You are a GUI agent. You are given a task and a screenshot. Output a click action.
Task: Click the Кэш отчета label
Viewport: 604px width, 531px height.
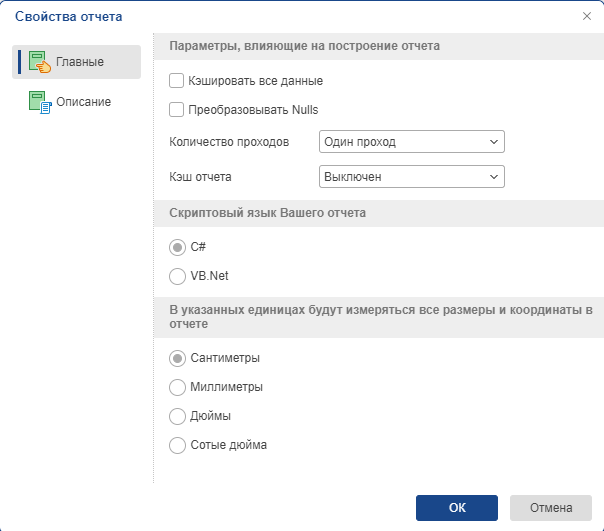[x=200, y=177]
